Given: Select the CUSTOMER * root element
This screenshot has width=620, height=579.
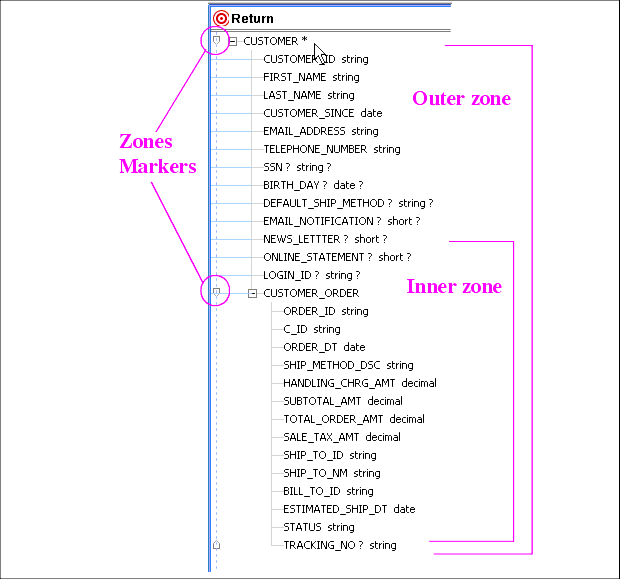Looking at the screenshot, I should (x=275, y=41).
